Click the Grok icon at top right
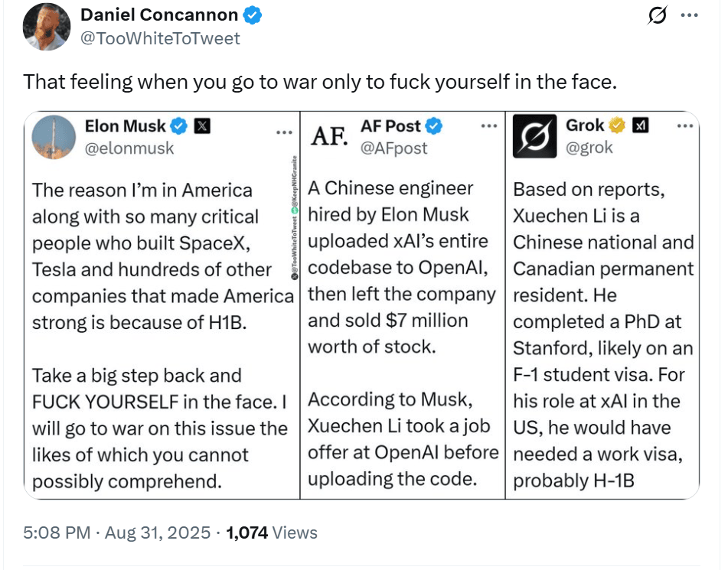This screenshot has width=728, height=570. tap(657, 15)
